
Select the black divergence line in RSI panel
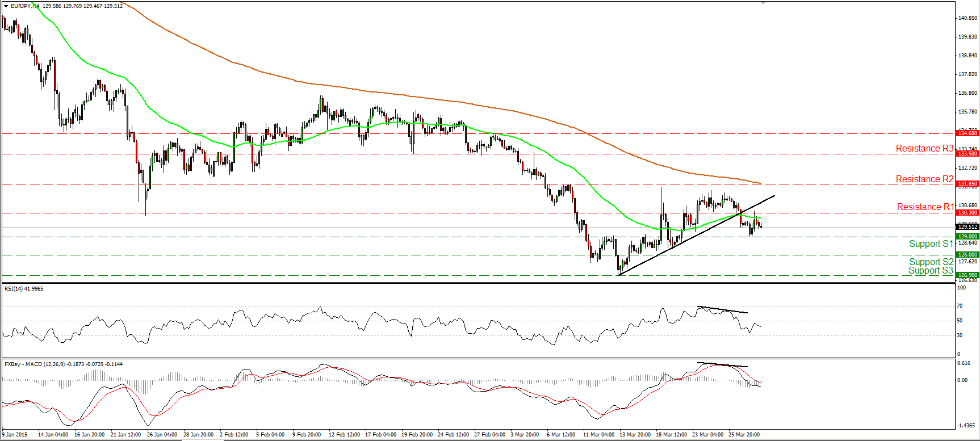click(723, 310)
